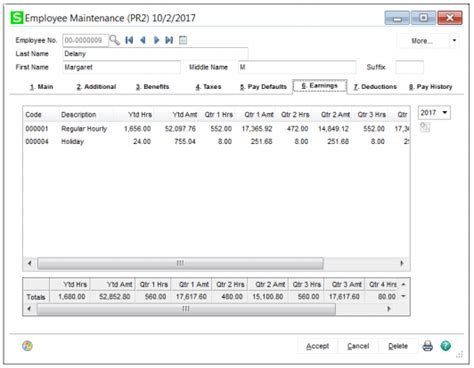The width and height of the screenshot is (474, 368).
Task: Go to the 7. Deductions tab
Action: point(375,87)
